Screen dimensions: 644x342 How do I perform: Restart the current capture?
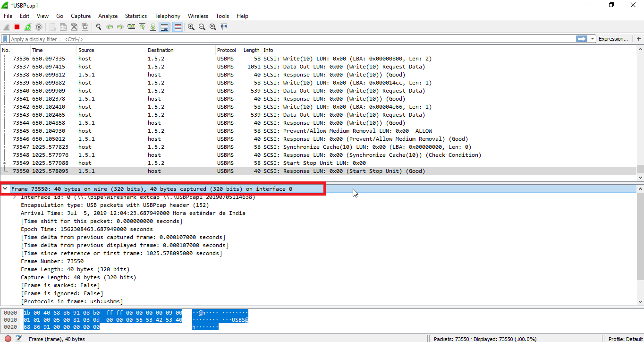pos(28,27)
